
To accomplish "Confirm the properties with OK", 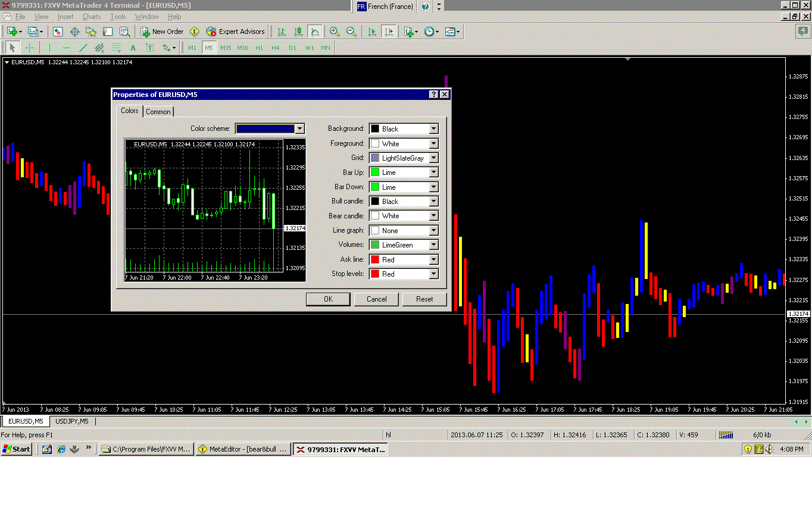I will pos(328,299).
